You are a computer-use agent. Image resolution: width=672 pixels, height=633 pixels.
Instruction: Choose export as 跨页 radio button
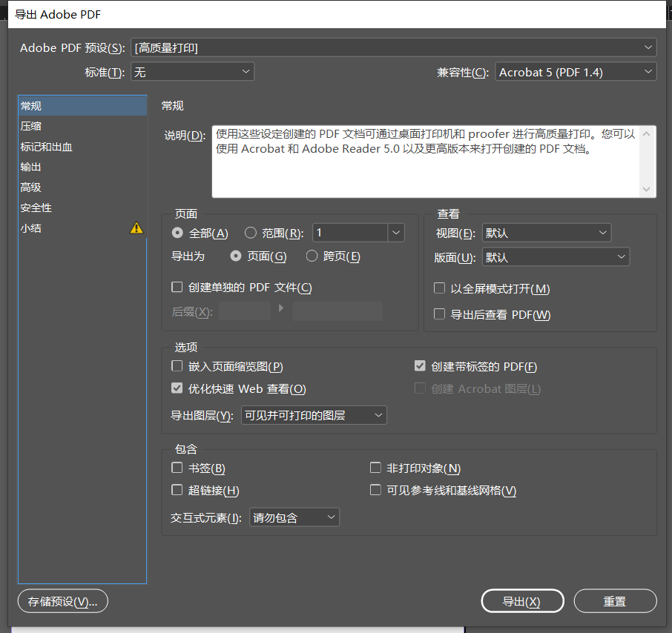coord(312,256)
